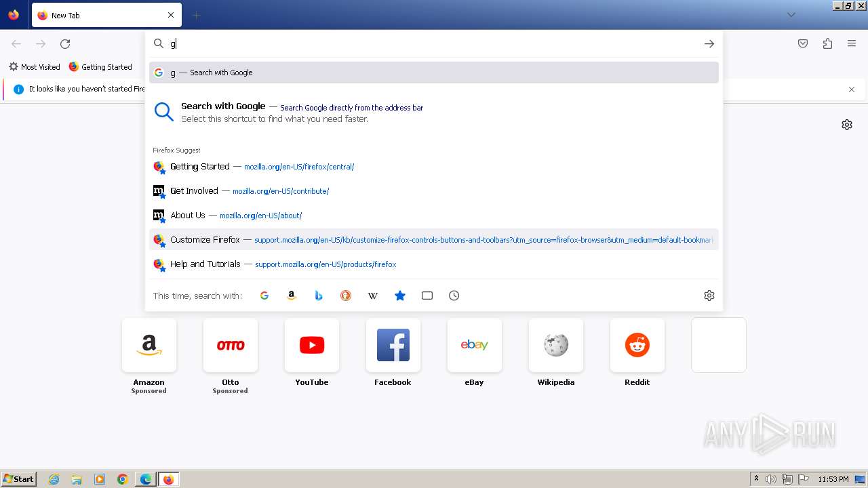Screen dimensions: 868x488
Task: Open a new tab with plus button
Action: [196, 15]
